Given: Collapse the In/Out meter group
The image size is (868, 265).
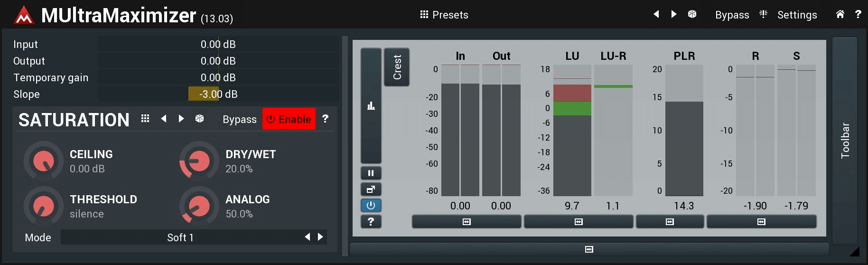Looking at the screenshot, I should [467, 222].
